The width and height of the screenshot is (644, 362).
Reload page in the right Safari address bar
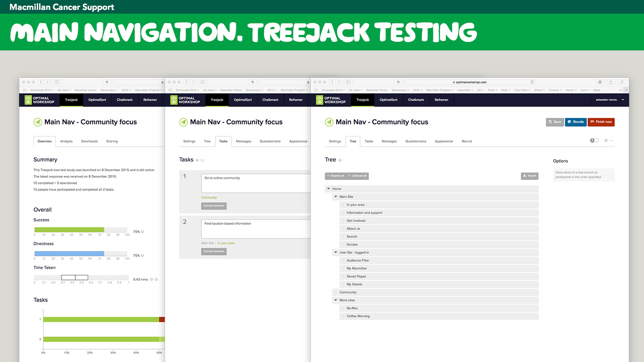pyautogui.click(x=532, y=82)
